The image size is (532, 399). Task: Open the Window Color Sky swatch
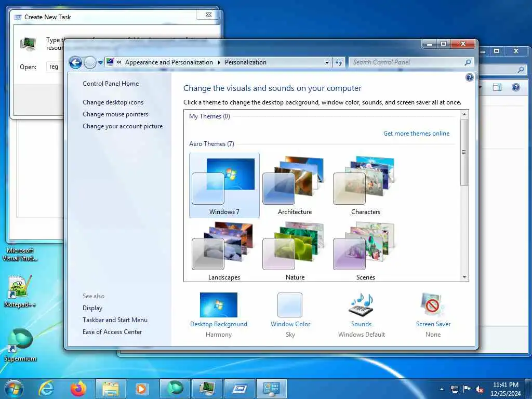coord(290,305)
